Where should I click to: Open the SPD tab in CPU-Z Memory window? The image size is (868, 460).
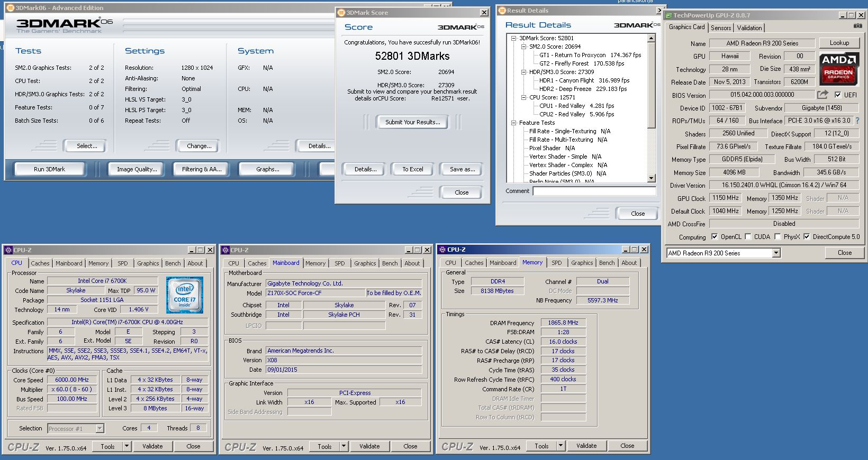[x=557, y=263]
